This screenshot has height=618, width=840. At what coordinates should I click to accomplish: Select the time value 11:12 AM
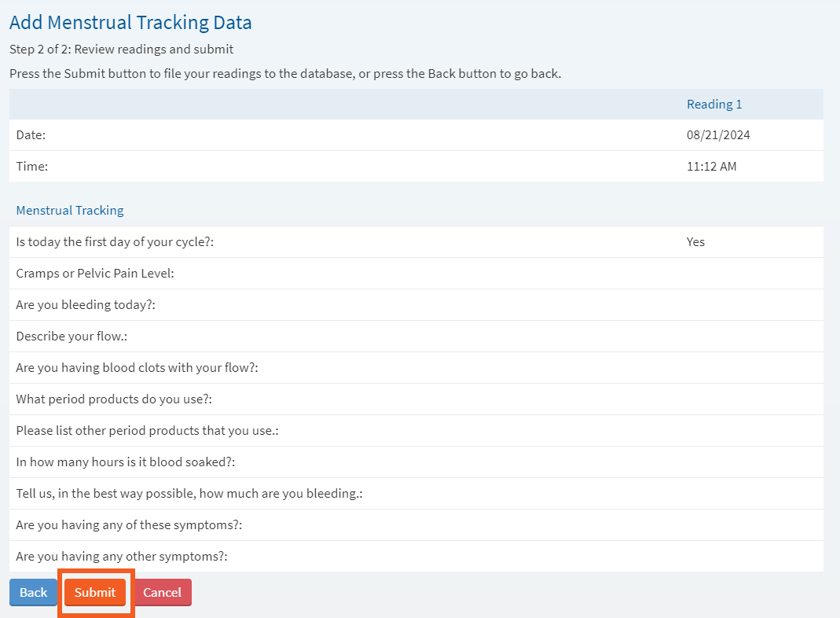[x=711, y=167]
